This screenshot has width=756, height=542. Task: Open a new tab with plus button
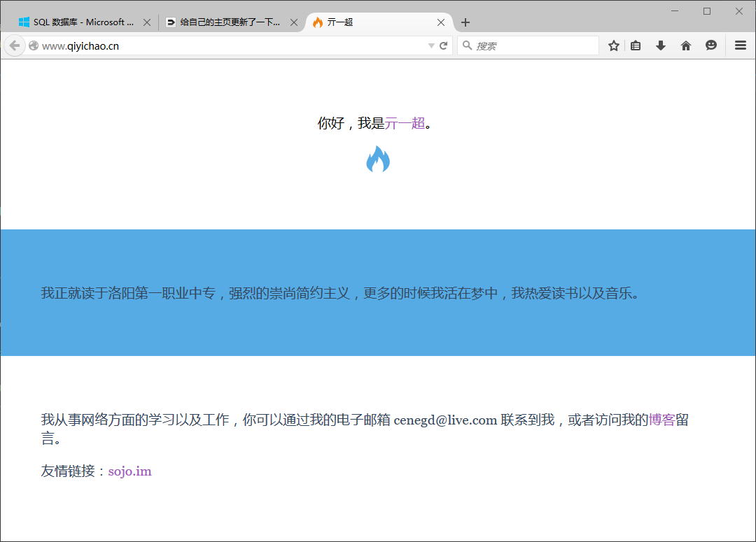465,22
